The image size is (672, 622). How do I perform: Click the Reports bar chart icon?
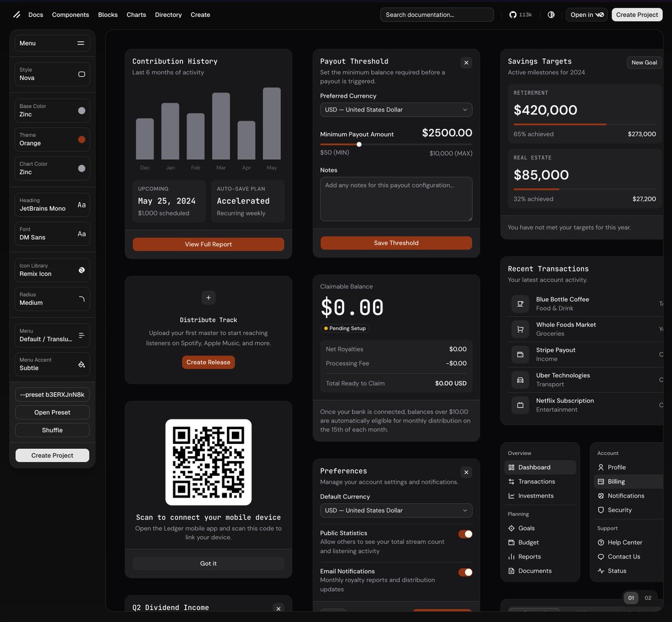(x=511, y=557)
